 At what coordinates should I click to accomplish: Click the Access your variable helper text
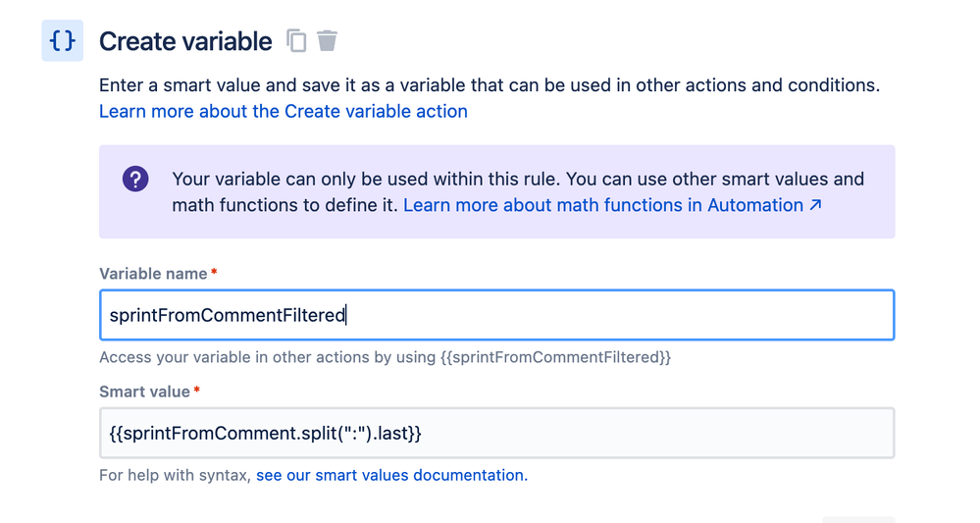385,357
